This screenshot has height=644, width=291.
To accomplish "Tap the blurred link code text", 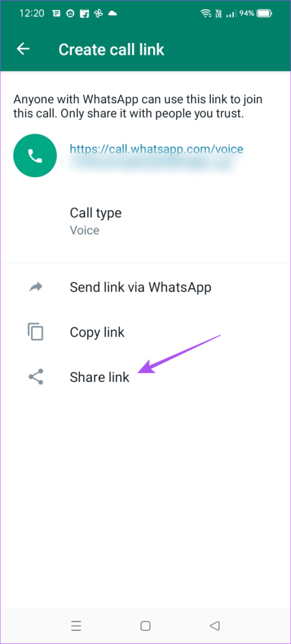I will coord(151,164).
